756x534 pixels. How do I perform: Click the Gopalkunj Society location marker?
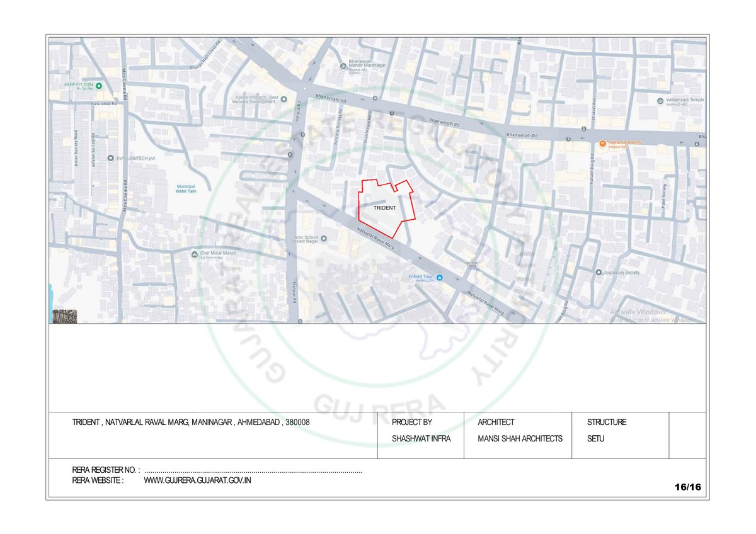598,273
